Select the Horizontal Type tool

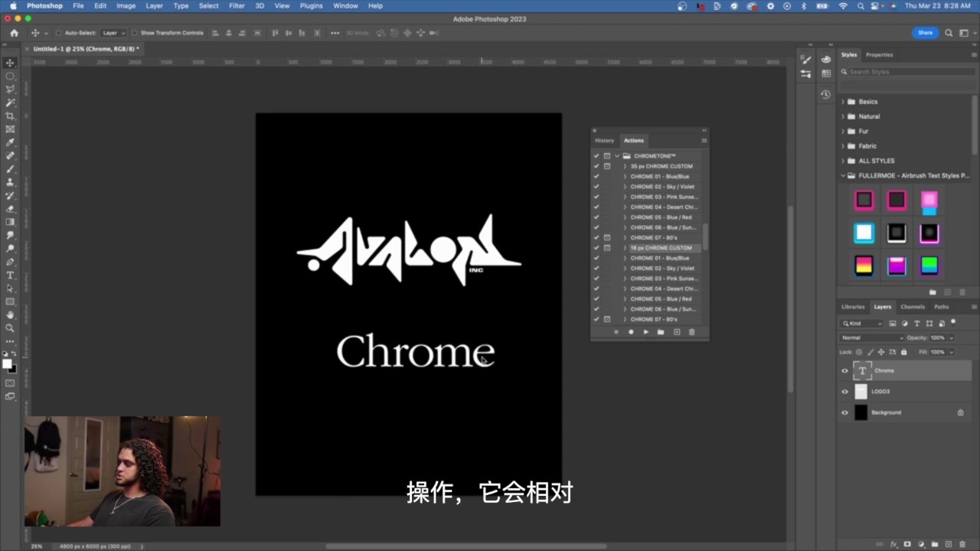tap(10, 275)
